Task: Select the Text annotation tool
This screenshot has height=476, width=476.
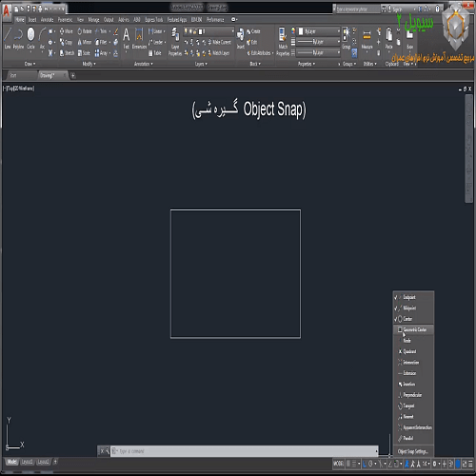Action: tap(126, 38)
